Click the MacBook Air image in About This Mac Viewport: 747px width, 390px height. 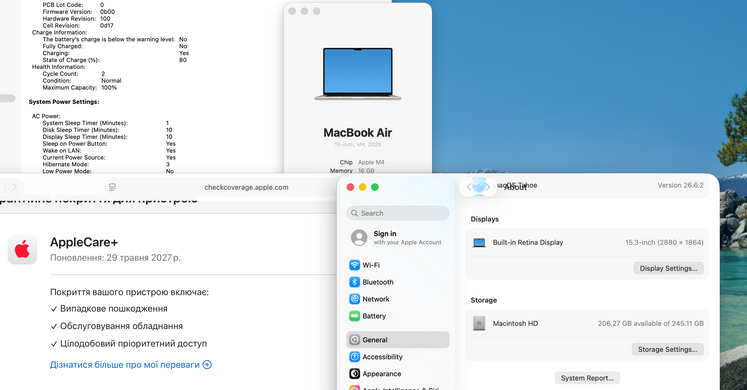[x=358, y=73]
